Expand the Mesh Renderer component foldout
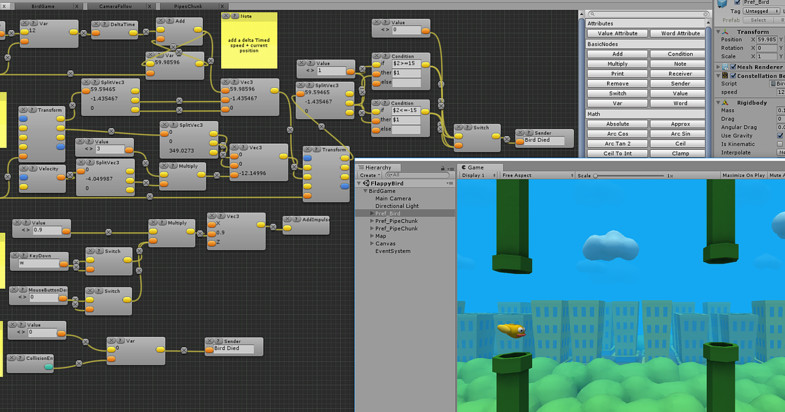785x412 pixels. point(718,67)
